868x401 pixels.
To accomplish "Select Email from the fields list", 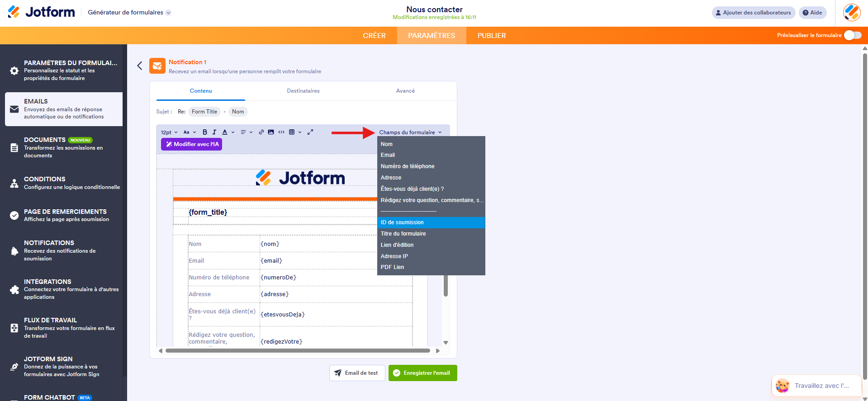I will (431, 155).
